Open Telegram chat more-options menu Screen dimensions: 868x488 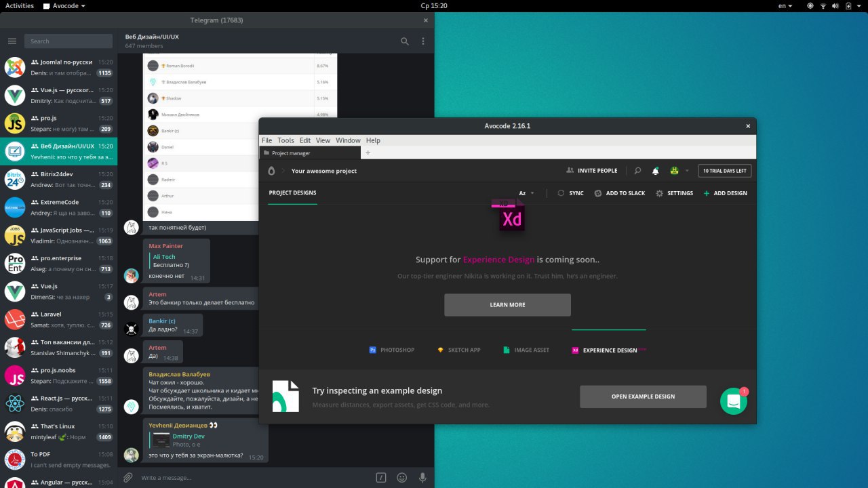423,41
